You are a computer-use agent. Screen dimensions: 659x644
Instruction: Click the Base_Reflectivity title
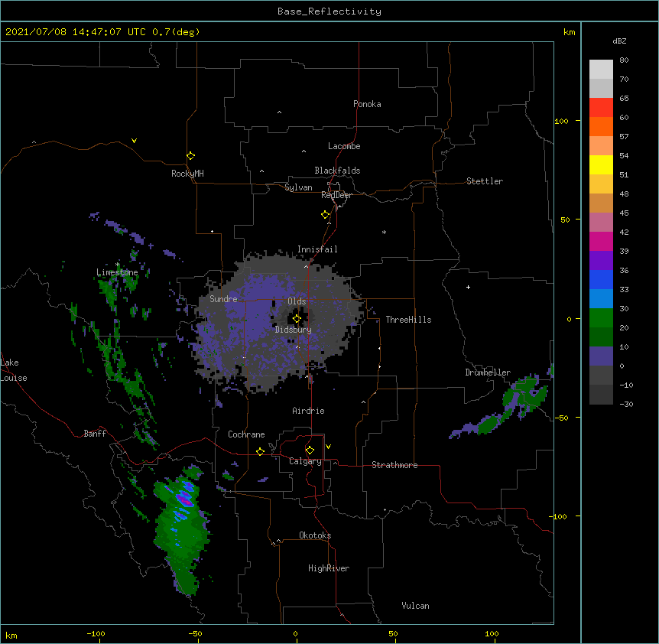[329, 11]
